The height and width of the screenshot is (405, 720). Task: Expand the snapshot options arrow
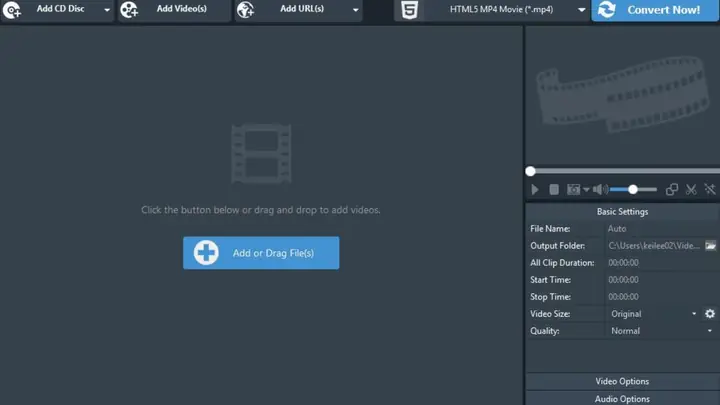pyautogui.click(x=586, y=190)
